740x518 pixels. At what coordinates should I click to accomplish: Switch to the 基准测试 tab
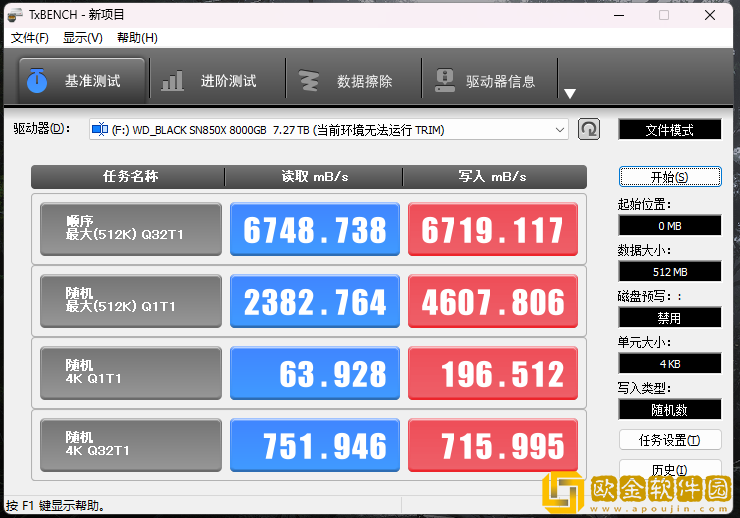tap(82, 80)
